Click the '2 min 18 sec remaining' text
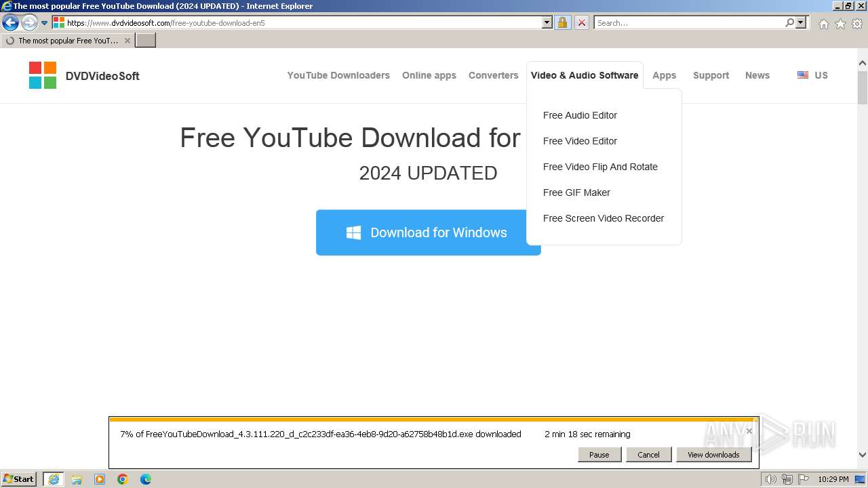This screenshot has width=868, height=488. [x=587, y=434]
